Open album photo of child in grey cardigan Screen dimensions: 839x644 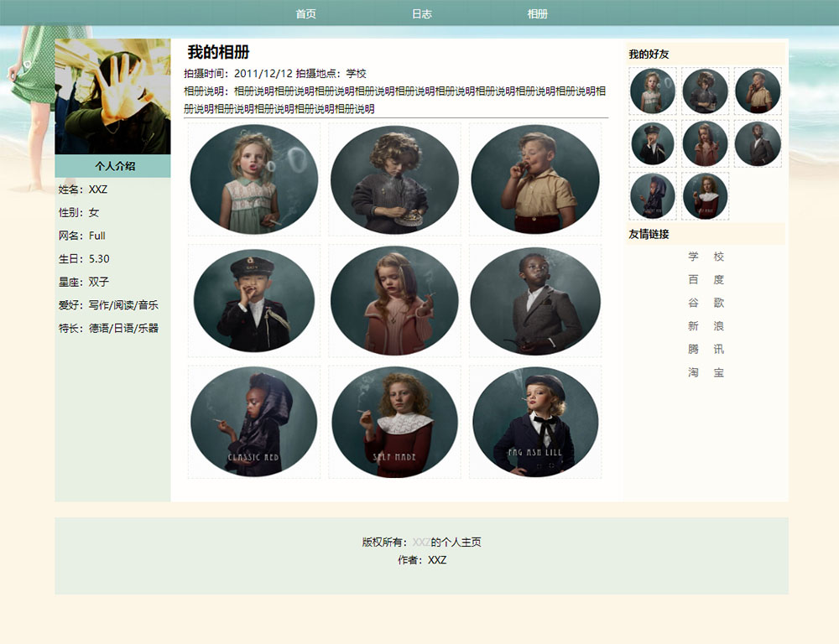coord(394,179)
